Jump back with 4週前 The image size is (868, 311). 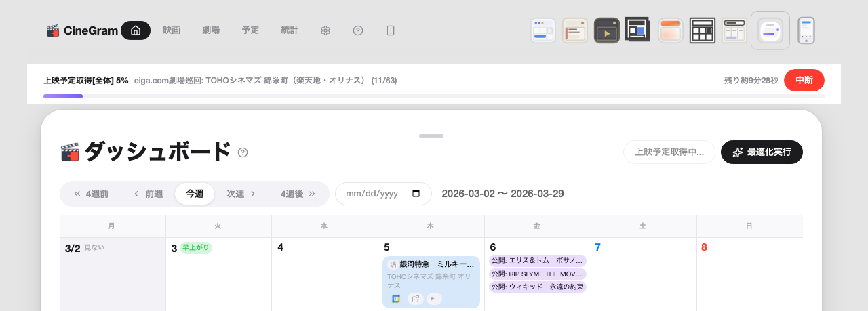click(91, 194)
